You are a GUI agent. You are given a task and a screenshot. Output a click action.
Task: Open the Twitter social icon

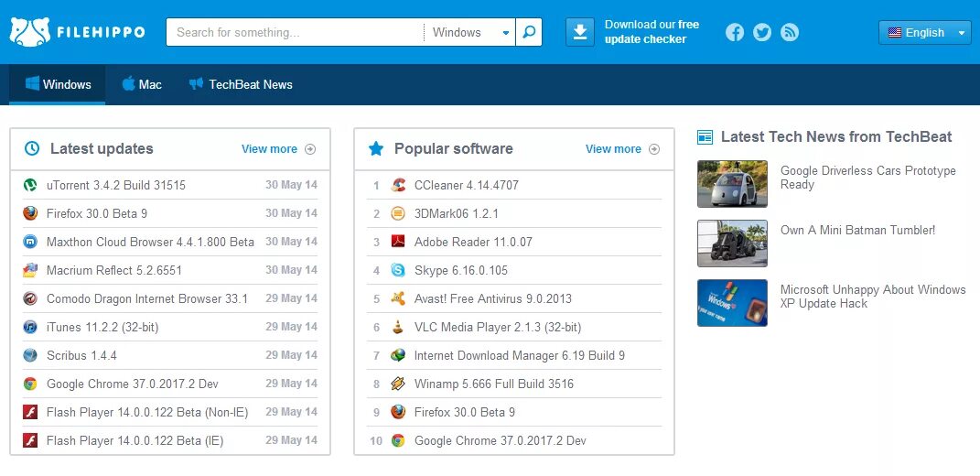[x=762, y=32]
